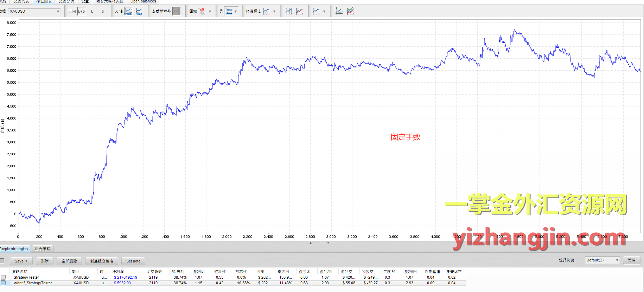This screenshot has height=292, width=644.
Task: Click the collapse-up splitter arrow below chart
Action: coord(311,243)
